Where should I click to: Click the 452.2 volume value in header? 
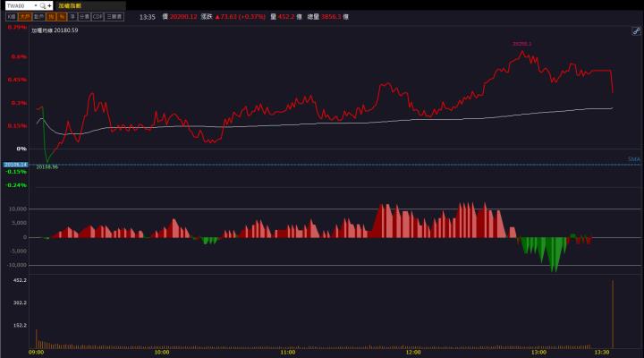(286, 17)
